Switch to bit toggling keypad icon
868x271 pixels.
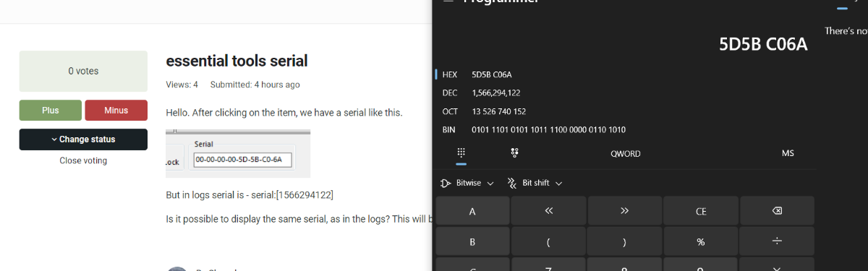pos(514,153)
